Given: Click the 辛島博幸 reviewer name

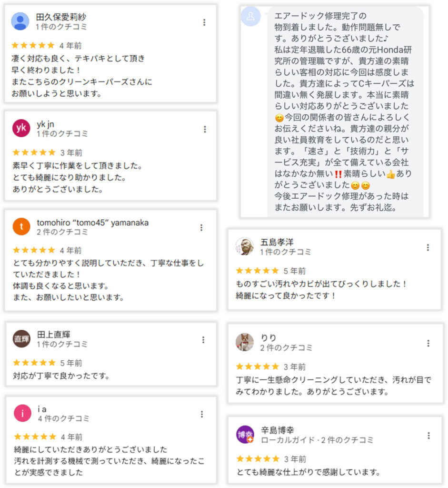Looking at the screenshot, I should click(x=278, y=430).
